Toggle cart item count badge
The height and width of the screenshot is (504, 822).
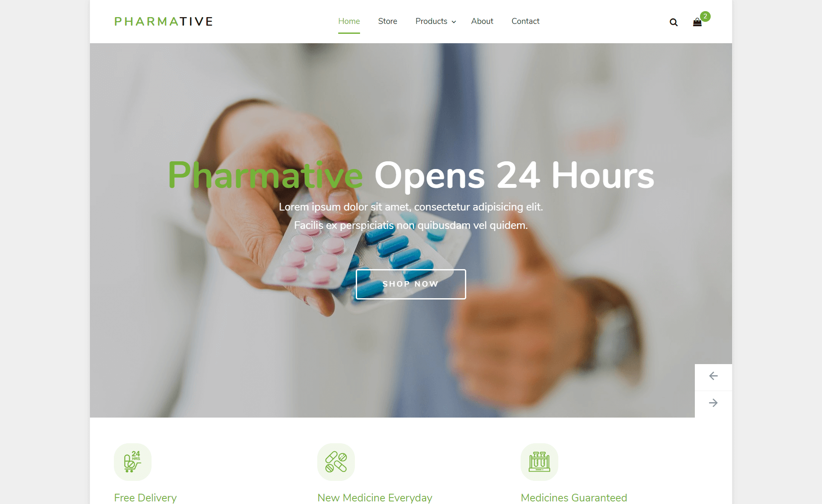705,16
